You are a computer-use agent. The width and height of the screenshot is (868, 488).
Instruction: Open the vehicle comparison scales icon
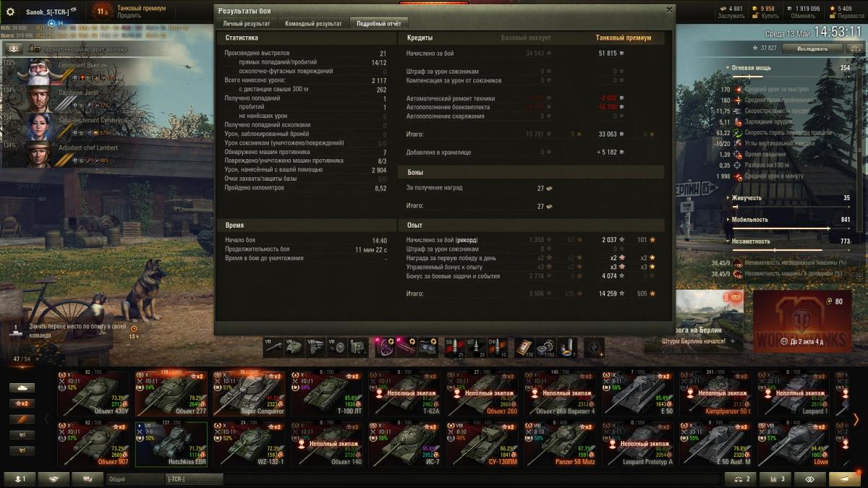pos(741,479)
